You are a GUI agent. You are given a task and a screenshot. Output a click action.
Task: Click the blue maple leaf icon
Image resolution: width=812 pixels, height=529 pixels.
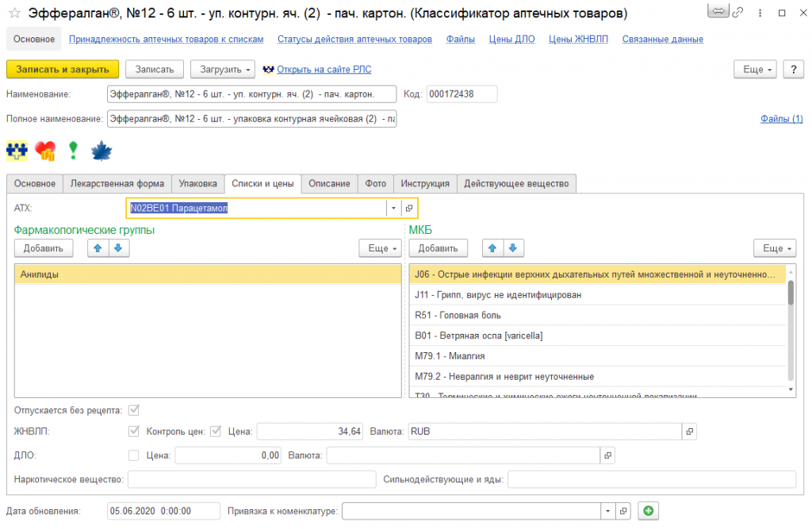coord(101,151)
